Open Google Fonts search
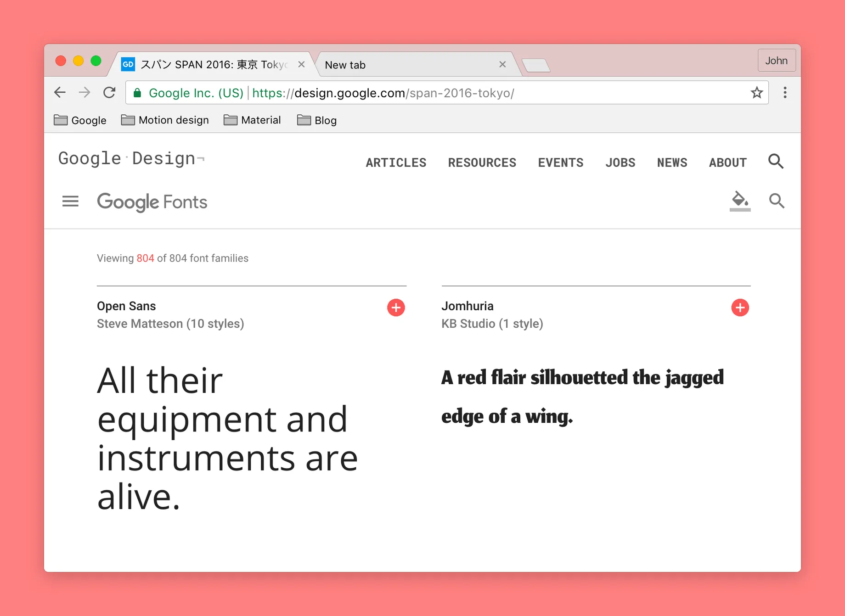The width and height of the screenshot is (845, 616). pyautogui.click(x=777, y=201)
